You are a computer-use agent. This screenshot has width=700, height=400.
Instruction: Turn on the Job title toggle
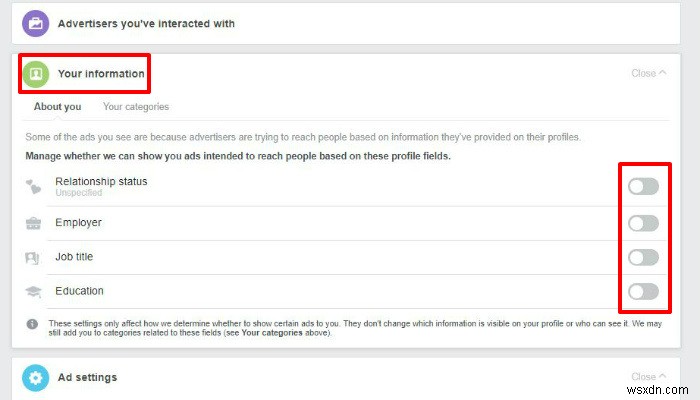(x=643, y=258)
